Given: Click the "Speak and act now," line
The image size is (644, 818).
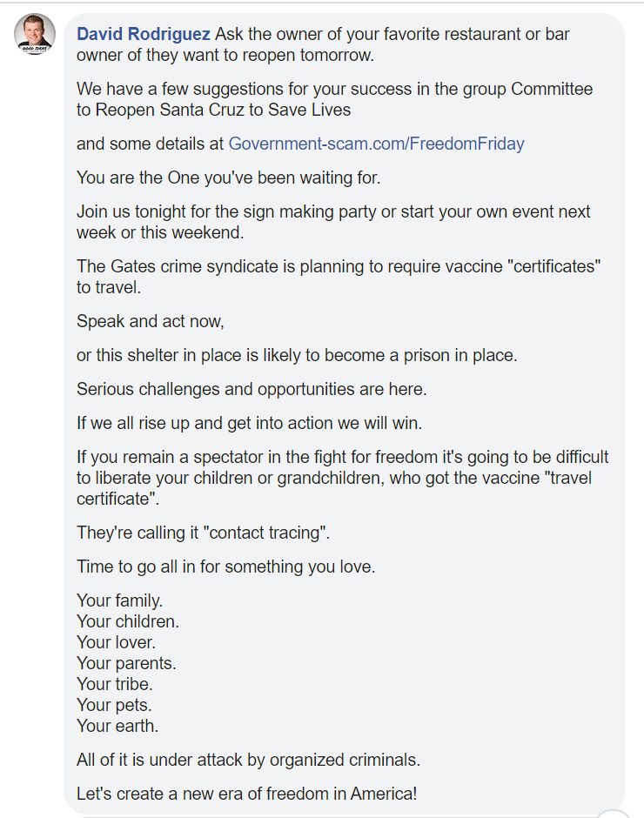Looking at the screenshot, I should click(151, 321).
